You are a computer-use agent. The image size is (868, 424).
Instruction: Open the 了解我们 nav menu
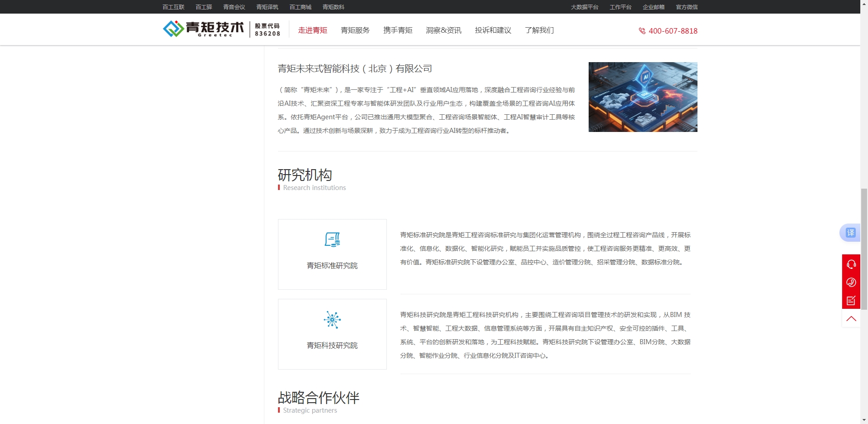click(x=539, y=30)
